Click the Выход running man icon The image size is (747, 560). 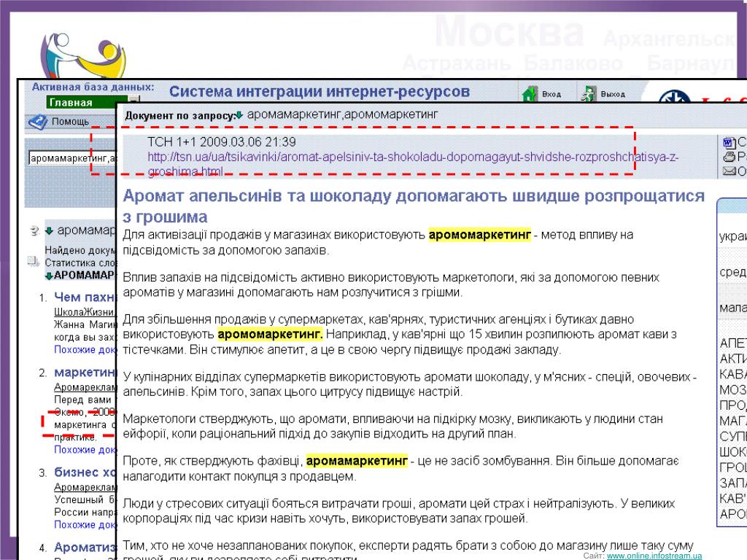589,94
